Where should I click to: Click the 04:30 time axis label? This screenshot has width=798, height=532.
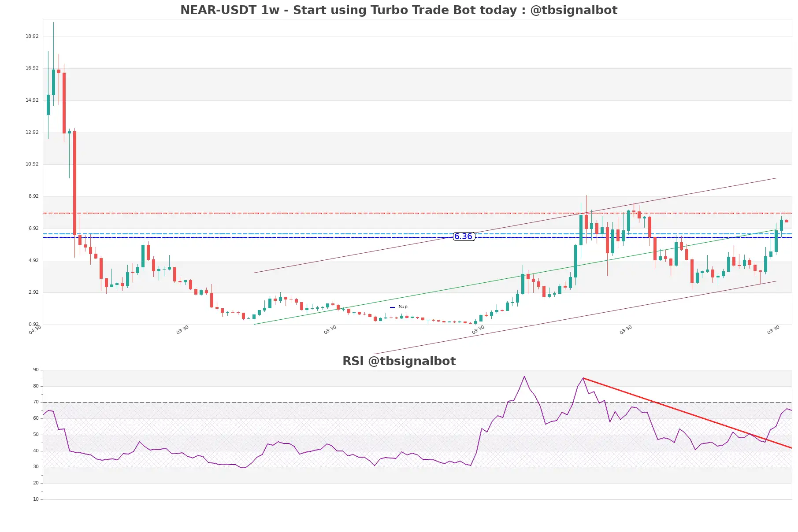coord(35,330)
